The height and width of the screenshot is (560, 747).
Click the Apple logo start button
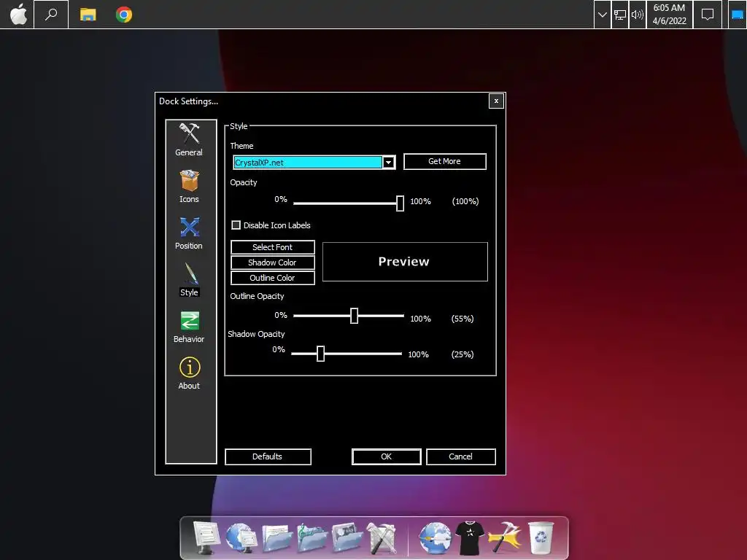coord(18,15)
